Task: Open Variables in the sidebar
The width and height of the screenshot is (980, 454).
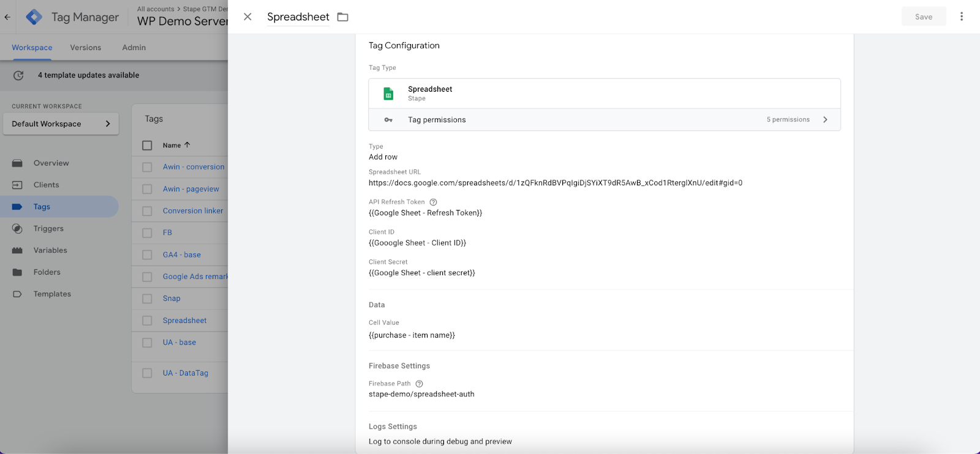Action: click(x=50, y=250)
